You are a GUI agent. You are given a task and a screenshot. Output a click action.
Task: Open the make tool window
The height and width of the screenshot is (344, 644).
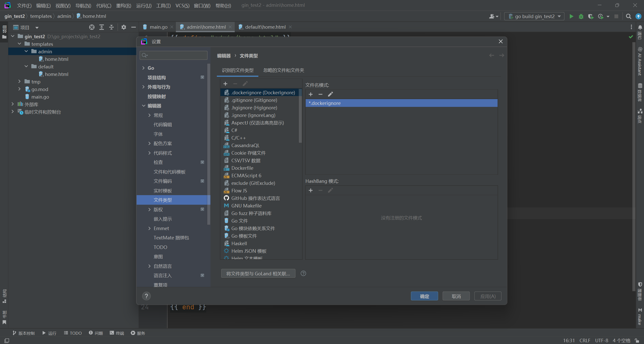click(x=640, y=316)
